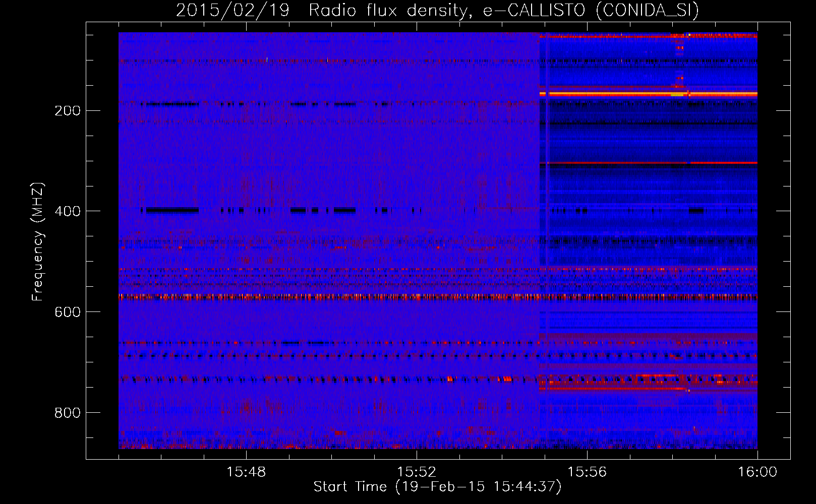The image size is (816, 504).
Task: Click the 15:52 time tick label
Action: click(x=417, y=472)
